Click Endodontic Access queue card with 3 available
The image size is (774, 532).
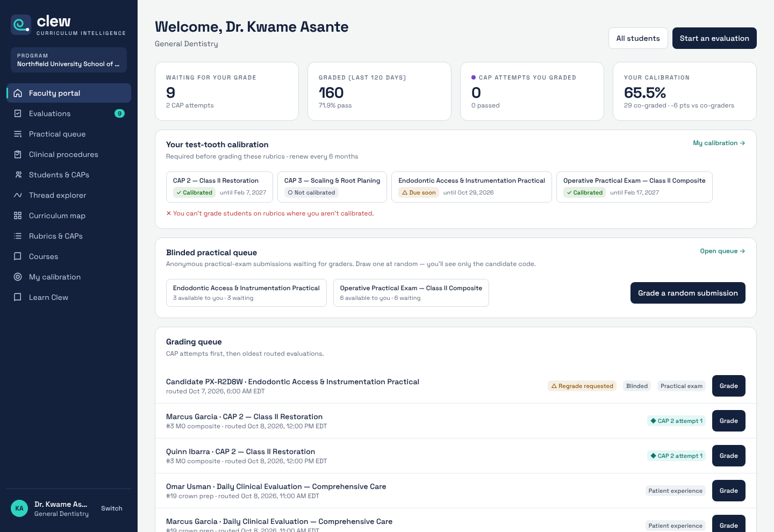246,293
